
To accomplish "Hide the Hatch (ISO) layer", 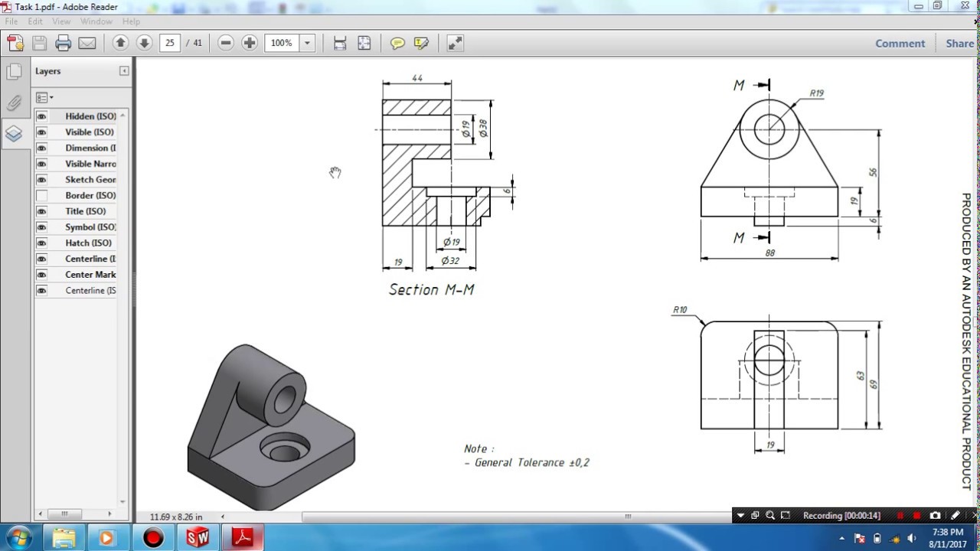I will pyautogui.click(x=41, y=243).
